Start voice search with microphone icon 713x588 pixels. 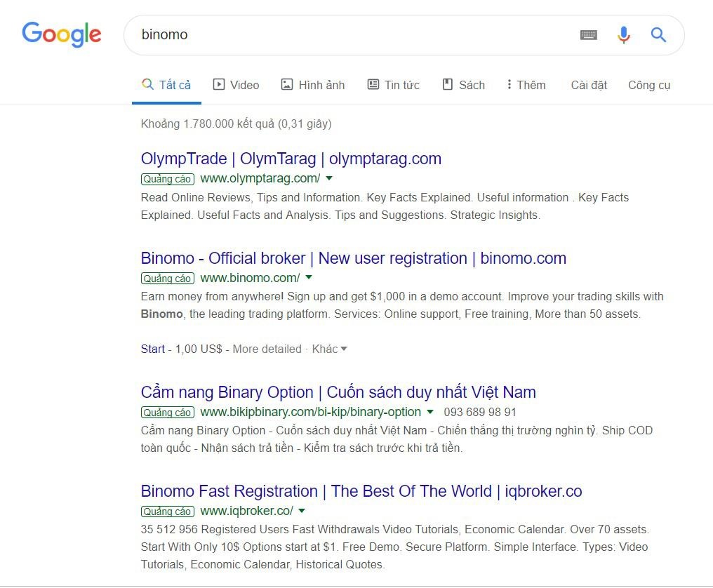[x=623, y=35]
